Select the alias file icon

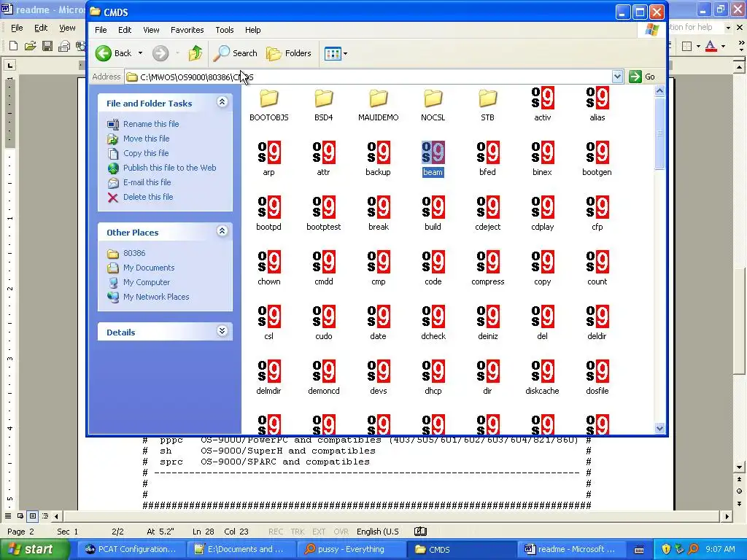[x=597, y=98]
